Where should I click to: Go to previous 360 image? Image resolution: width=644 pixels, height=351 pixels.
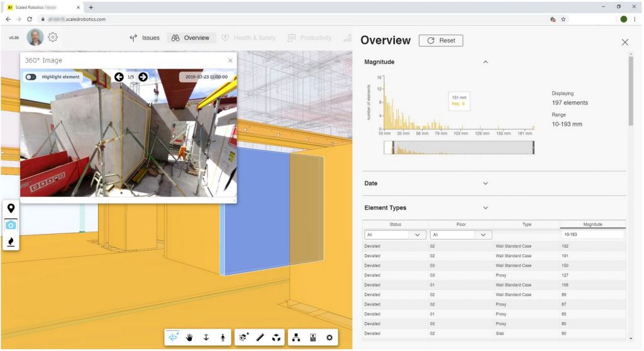(x=119, y=77)
